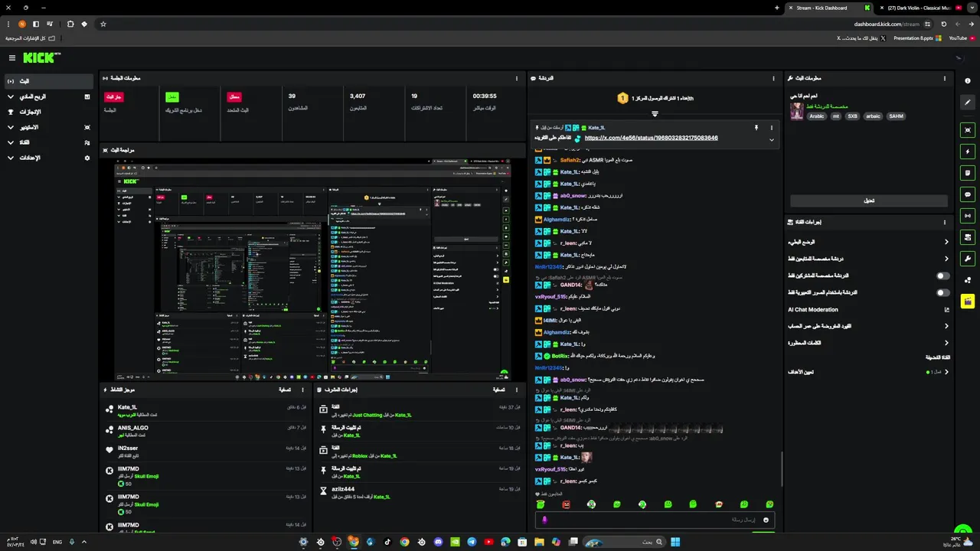Open Discord from the taskbar
The height and width of the screenshot is (551, 980).
click(x=438, y=542)
